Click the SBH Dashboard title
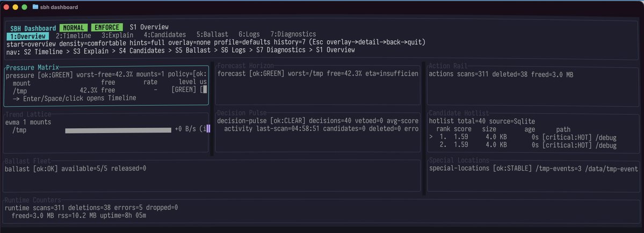The width and height of the screenshot is (644, 233). (33, 28)
